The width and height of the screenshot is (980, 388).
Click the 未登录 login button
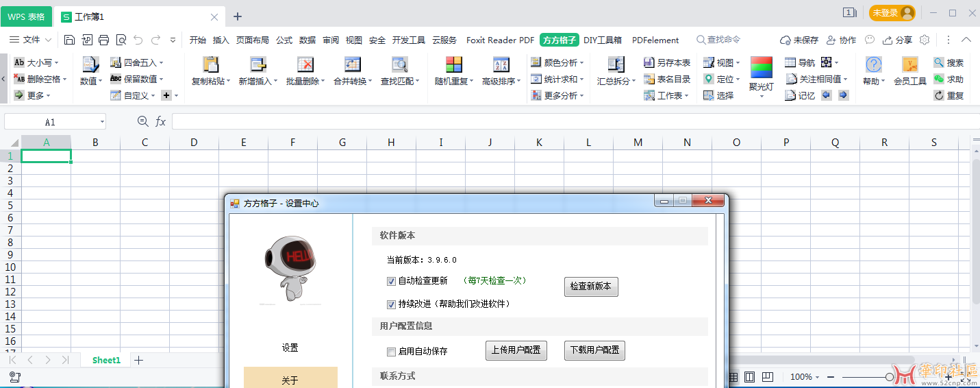[892, 12]
